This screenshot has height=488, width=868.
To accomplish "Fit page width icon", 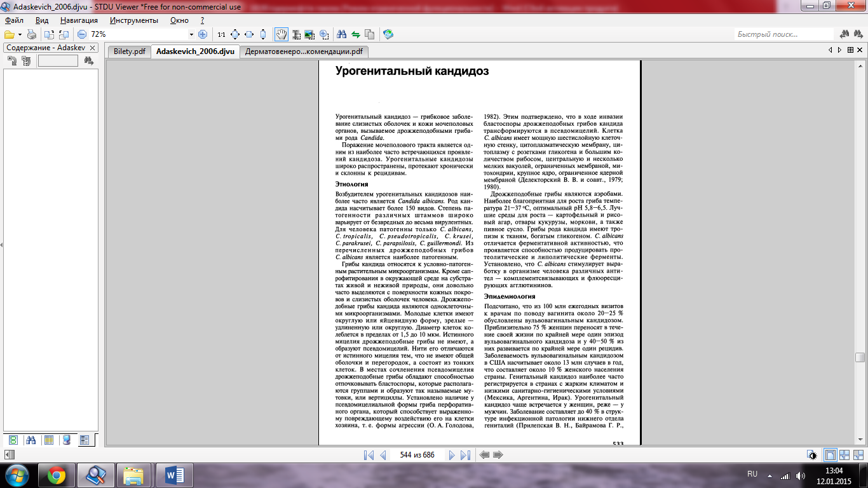I will coord(249,34).
